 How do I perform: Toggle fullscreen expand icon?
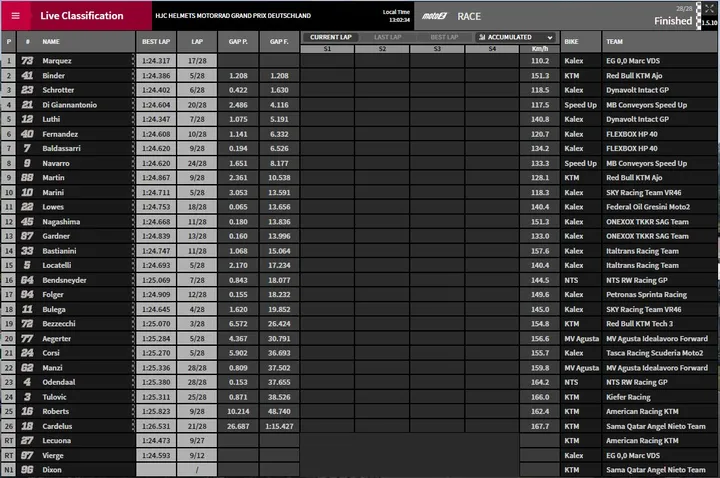click(x=709, y=8)
